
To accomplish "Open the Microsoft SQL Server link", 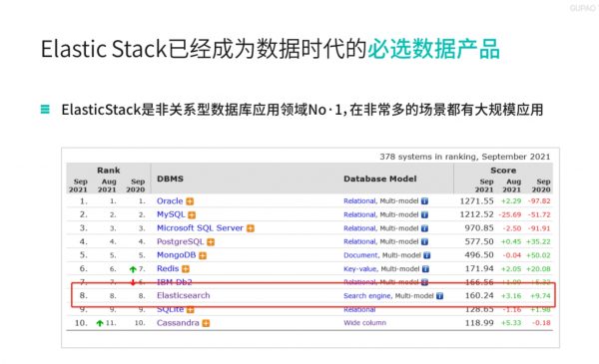I will click(x=200, y=227).
